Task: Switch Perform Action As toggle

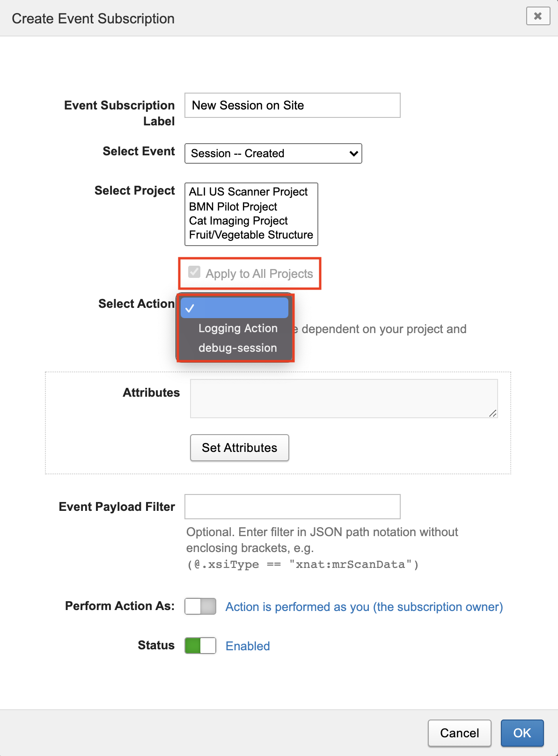Action: [x=200, y=606]
